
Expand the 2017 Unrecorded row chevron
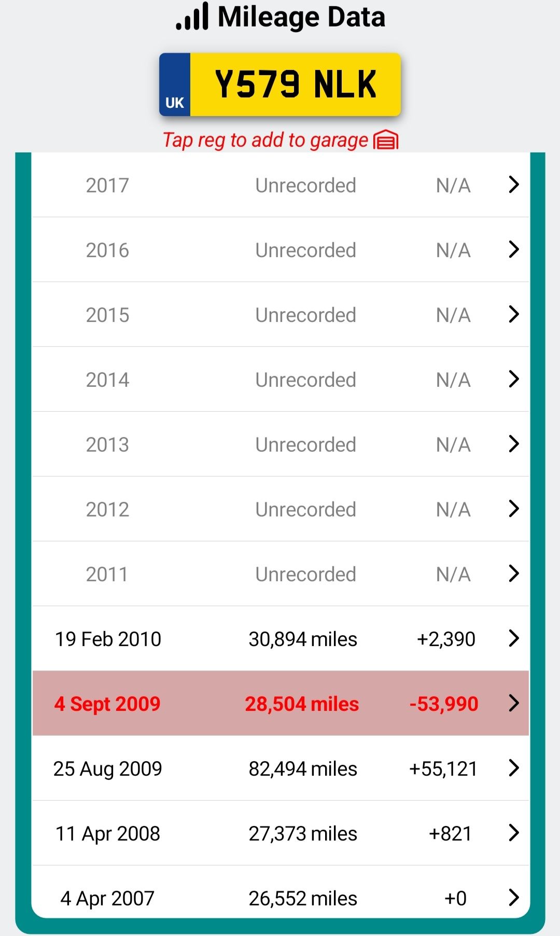tap(513, 185)
